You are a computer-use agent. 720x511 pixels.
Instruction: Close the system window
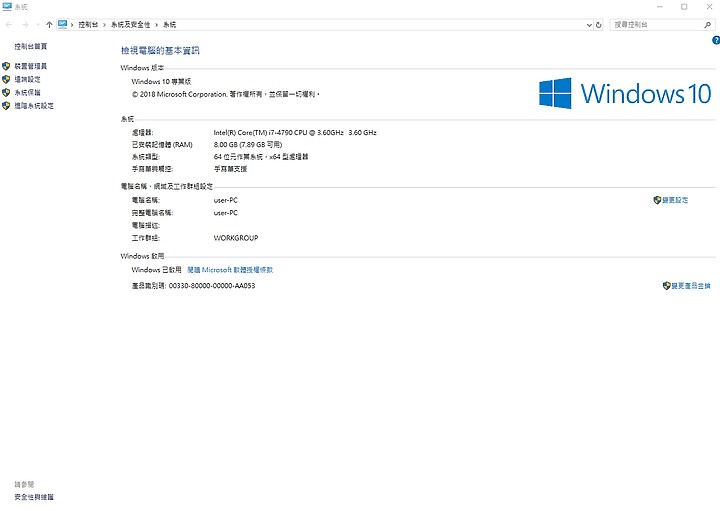pyautogui.click(x=709, y=7)
